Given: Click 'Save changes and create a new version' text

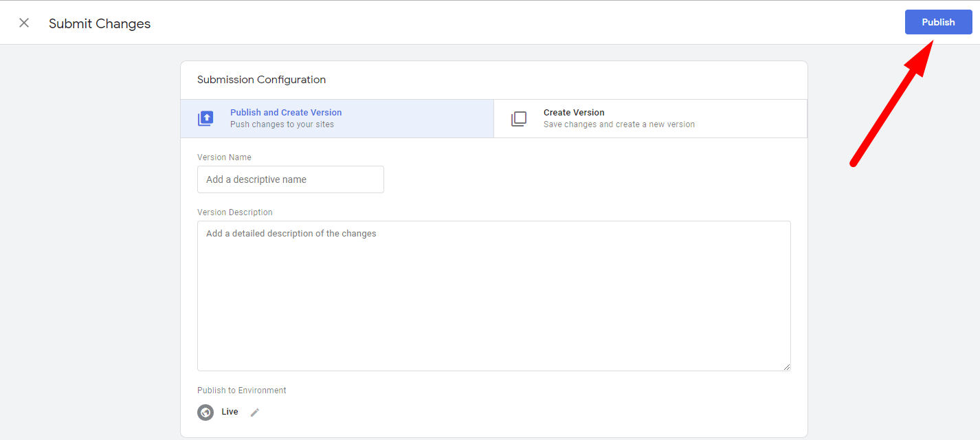Looking at the screenshot, I should 619,124.
